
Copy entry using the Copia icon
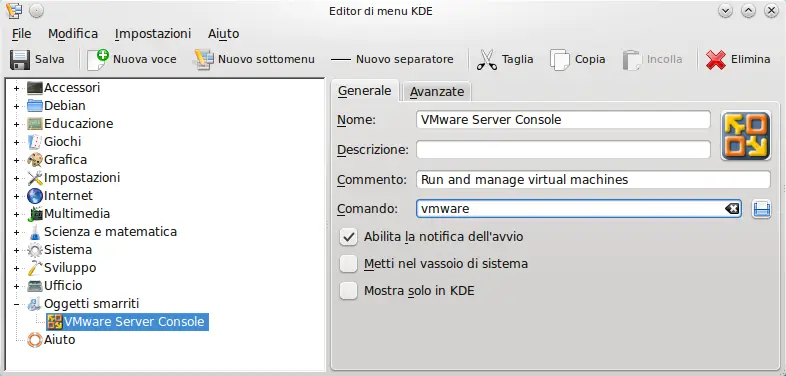[x=560, y=60]
